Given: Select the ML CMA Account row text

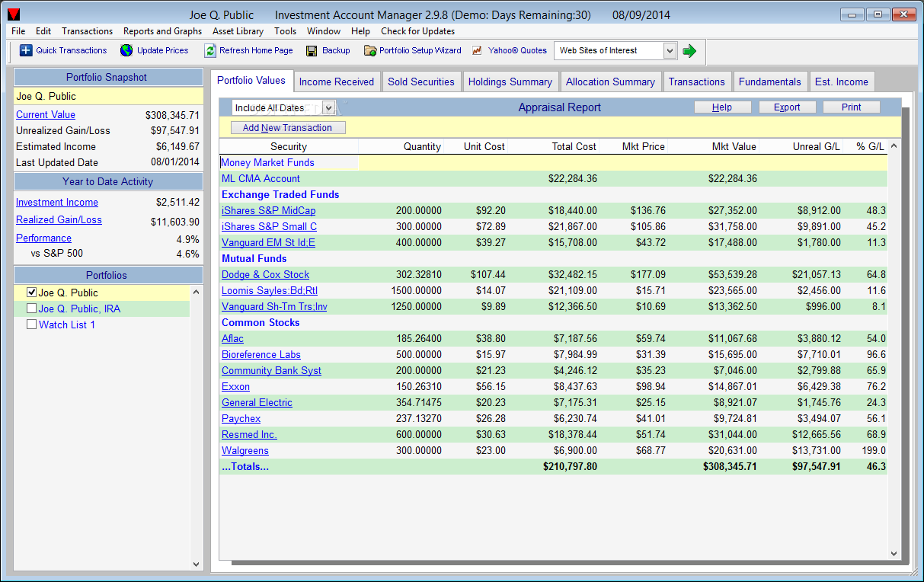Looking at the screenshot, I should coord(261,179).
